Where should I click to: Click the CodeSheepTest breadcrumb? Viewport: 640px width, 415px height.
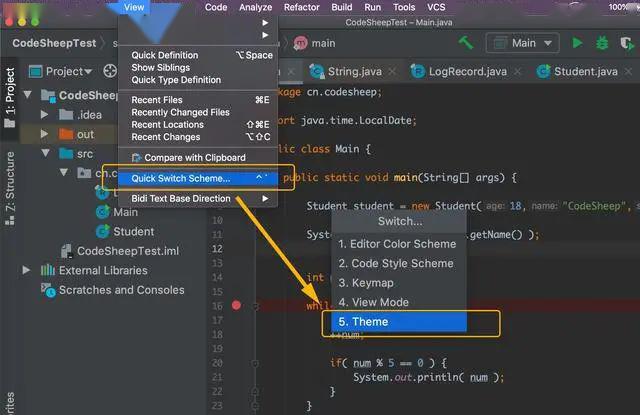pos(54,43)
